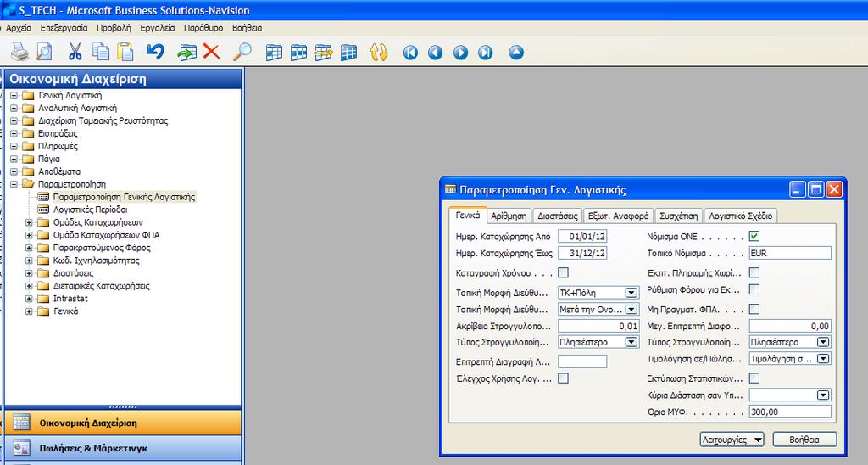Screen dimensions: 868x465
Task: Click Τοπικό Νόμισμα EUR field
Action: coord(790,253)
